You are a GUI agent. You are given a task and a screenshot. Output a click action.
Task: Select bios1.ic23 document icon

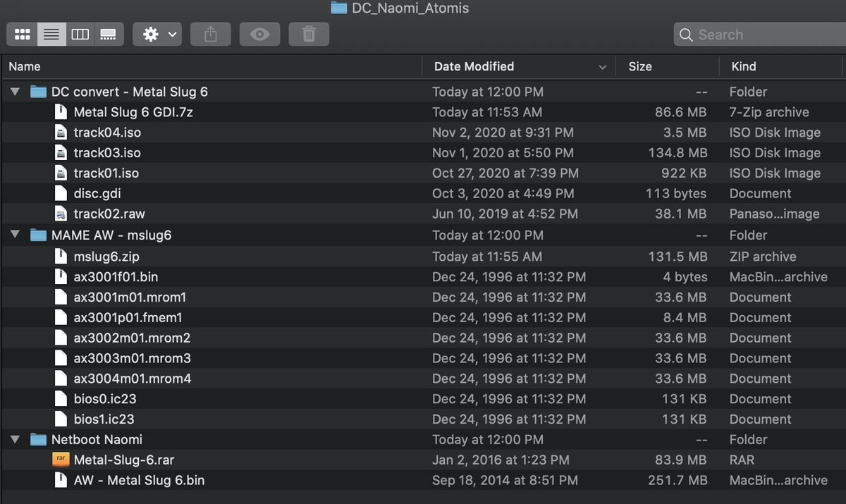tap(61, 419)
